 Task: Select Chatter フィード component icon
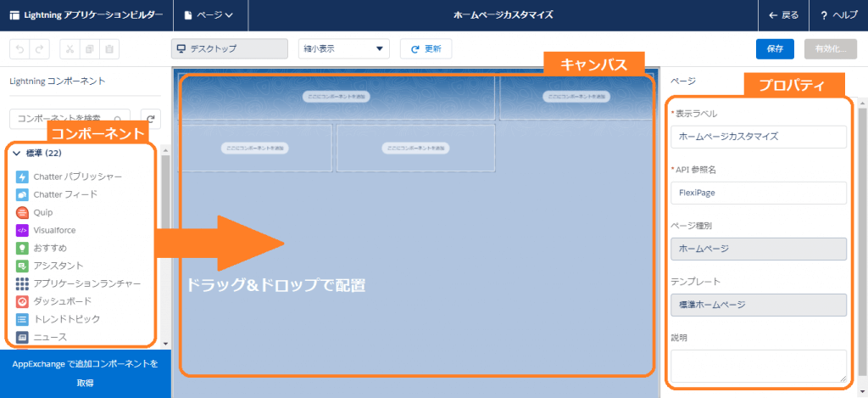coord(22,194)
